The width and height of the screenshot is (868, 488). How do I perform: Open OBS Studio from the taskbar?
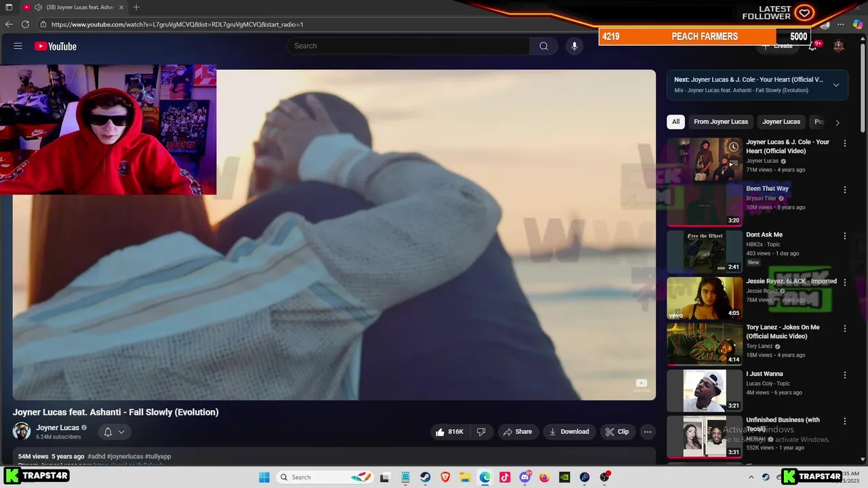(604, 477)
